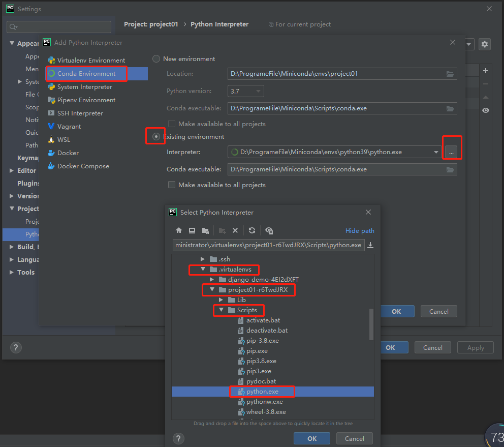Open Python version dropdown
Image resolution: width=504 pixels, height=447 pixels.
point(245,91)
